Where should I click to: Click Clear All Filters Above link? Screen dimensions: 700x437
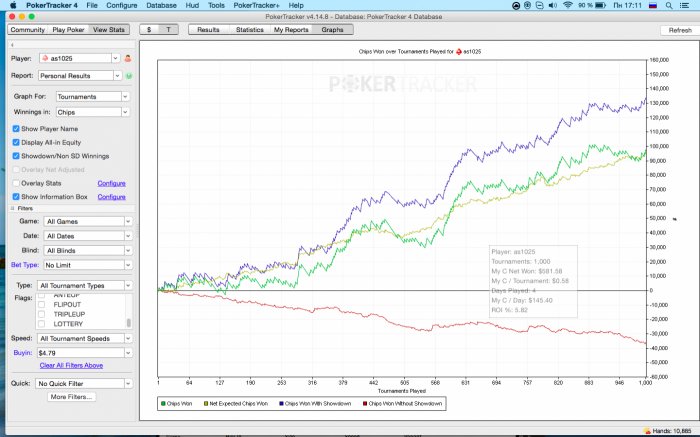pyautogui.click(x=71, y=365)
